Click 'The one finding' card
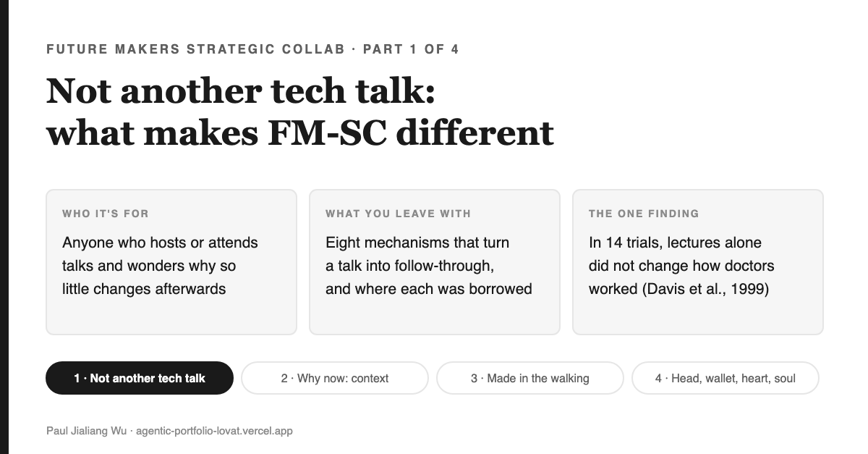The width and height of the screenshot is (868, 454). (698, 262)
